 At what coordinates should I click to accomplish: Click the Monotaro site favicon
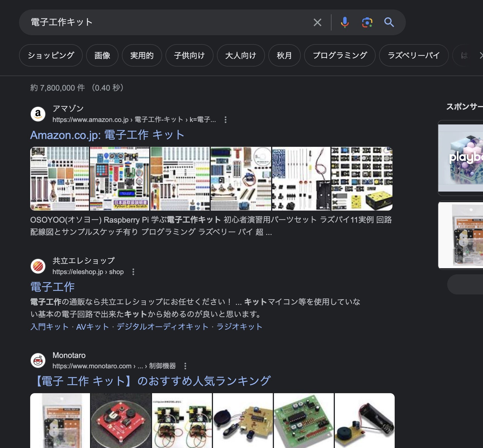38,360
